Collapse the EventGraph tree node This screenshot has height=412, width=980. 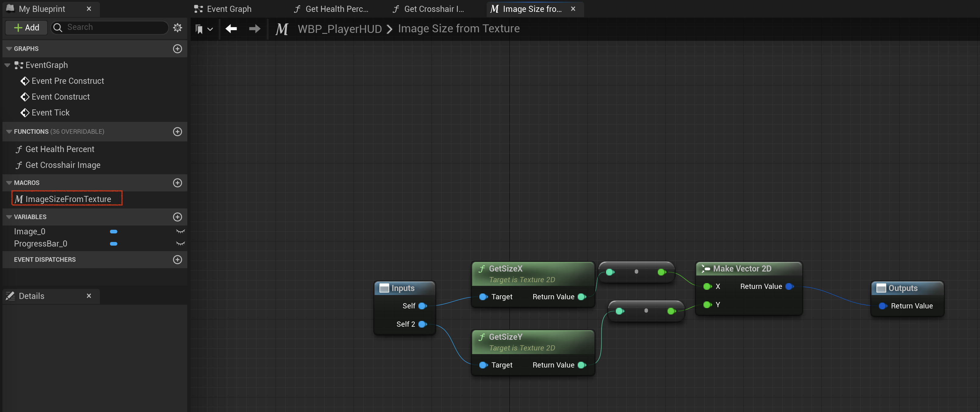click(7, 65)
